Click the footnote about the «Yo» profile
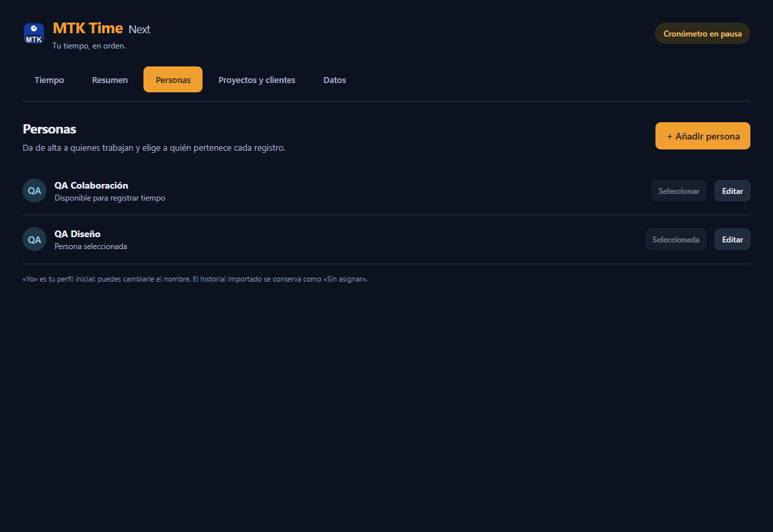 [x=195, y=279]
